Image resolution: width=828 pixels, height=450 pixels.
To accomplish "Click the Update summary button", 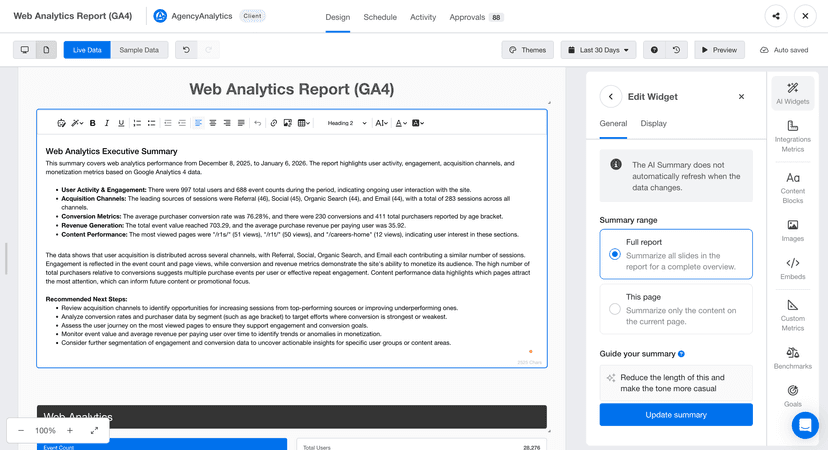I will (x=676, y=415).
